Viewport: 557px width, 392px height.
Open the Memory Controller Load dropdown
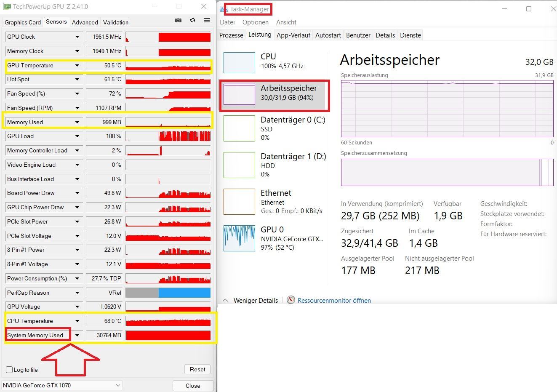pos(77,151)
